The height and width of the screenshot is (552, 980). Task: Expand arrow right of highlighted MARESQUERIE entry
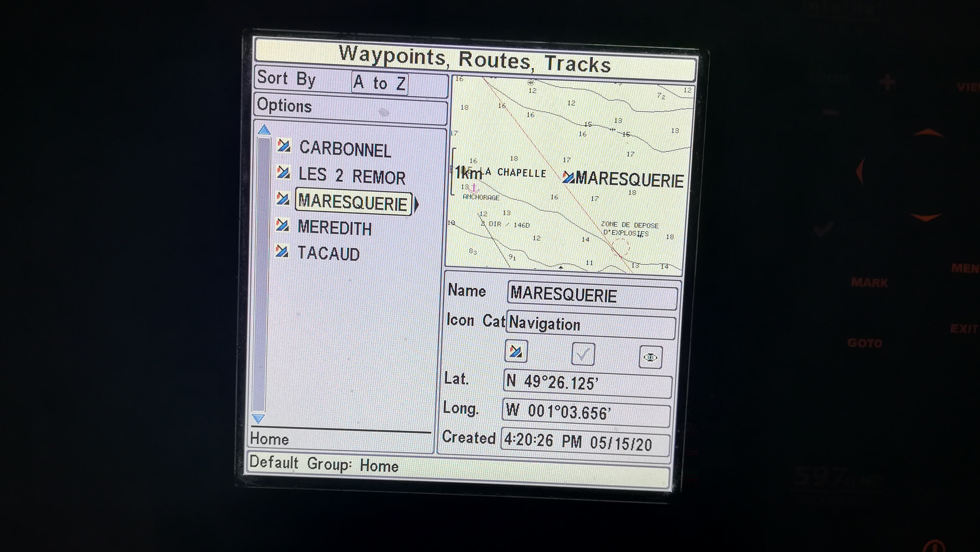(416, 205)
